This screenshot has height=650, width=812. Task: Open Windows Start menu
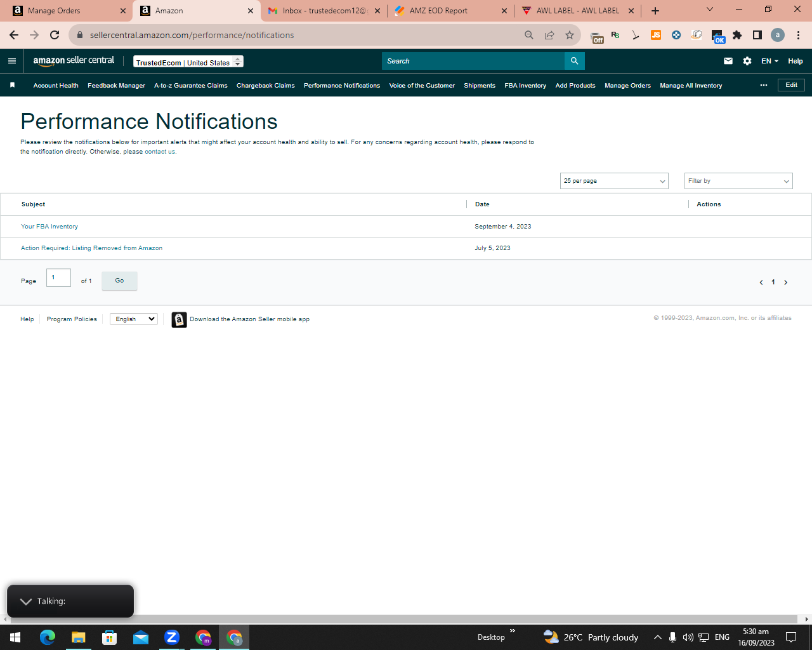click(15, 637)
